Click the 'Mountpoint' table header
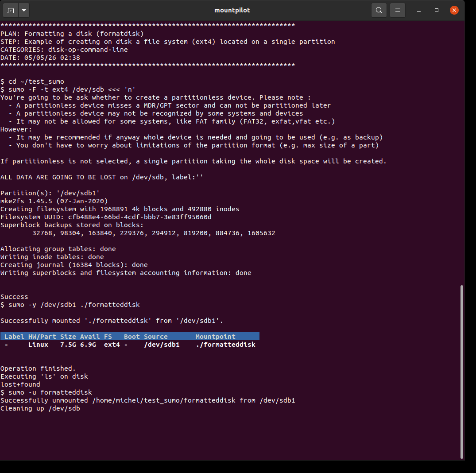This screenshot has height=473, width=476. coord(216,337)
